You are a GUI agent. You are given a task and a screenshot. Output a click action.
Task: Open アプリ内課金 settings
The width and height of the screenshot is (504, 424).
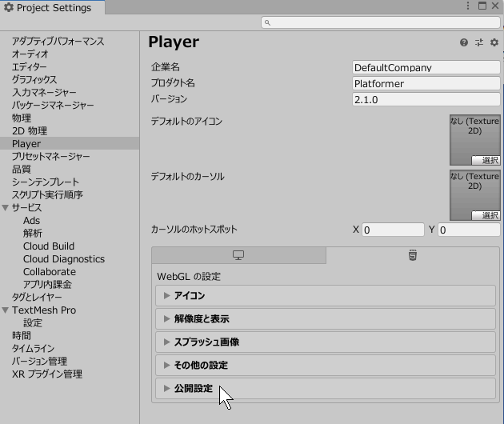coord(47,285)
